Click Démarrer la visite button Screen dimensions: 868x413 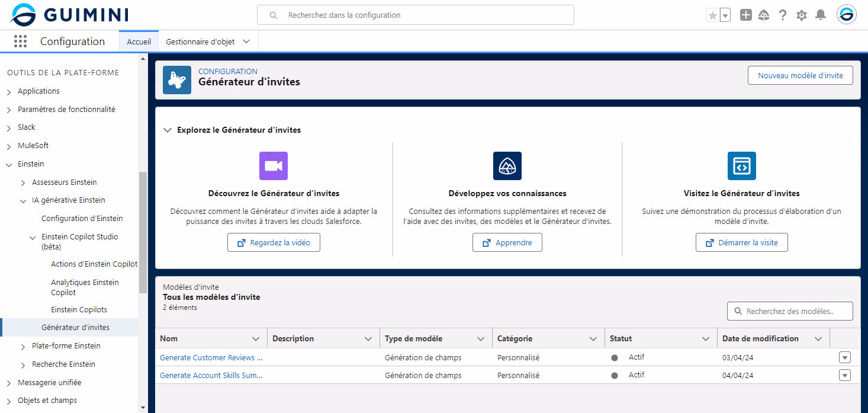(742, 242)
